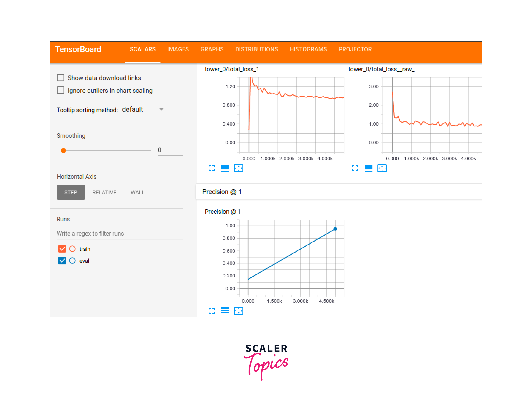Fit domain to data on the Precision @ 1 chart

[239, 311]
